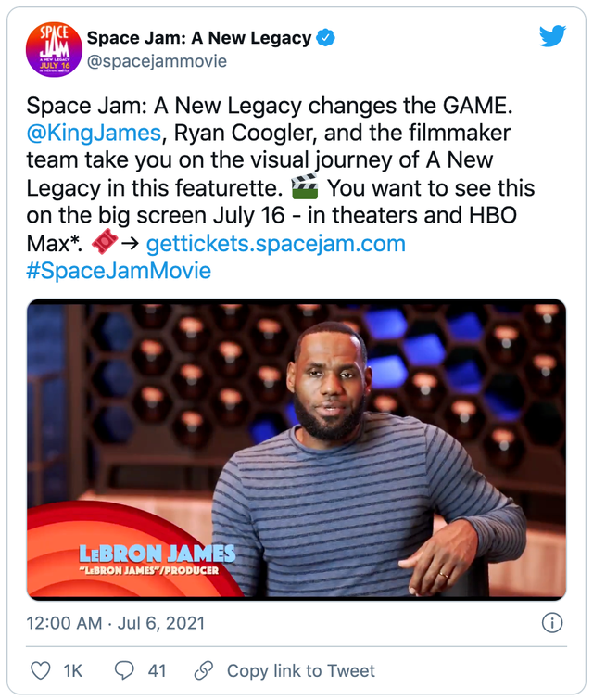The height and width of the screenshot is (700, 593).
Task: Click the 1K likes count
Action: (x=72, y=670)
